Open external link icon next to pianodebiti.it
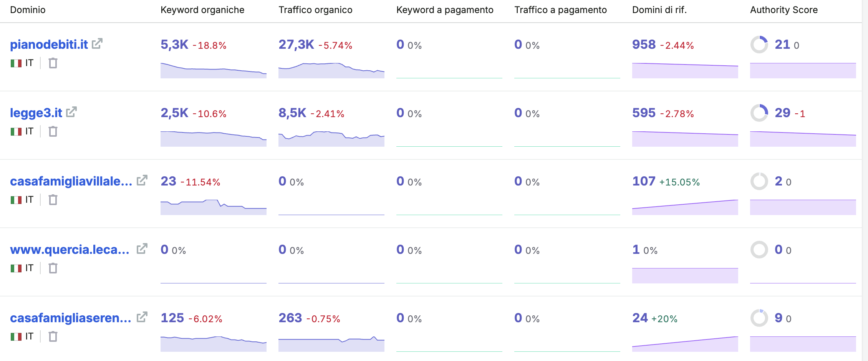 pos(97,44)
